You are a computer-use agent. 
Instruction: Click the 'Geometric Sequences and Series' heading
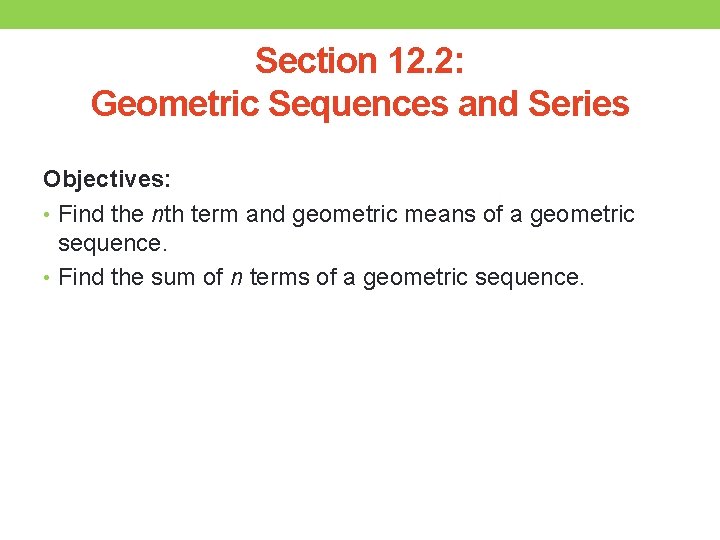(x=360, y=103)
